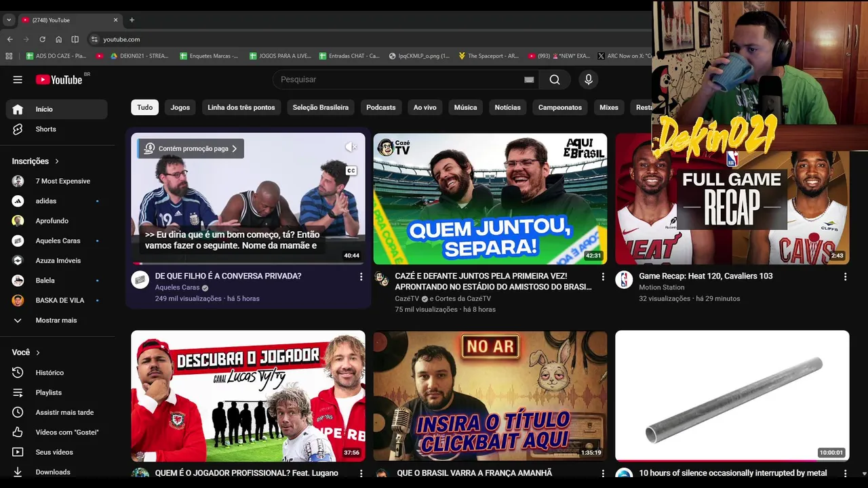
Task: Open Shorts in the sidebar
Action: pyautogui.click(x=56, y=129)
